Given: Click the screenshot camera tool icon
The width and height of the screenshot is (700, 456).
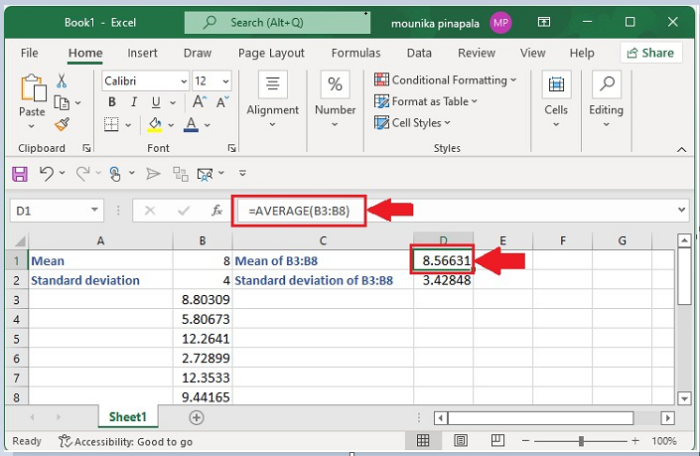Looking at the screenshot, I should [205, 174].
